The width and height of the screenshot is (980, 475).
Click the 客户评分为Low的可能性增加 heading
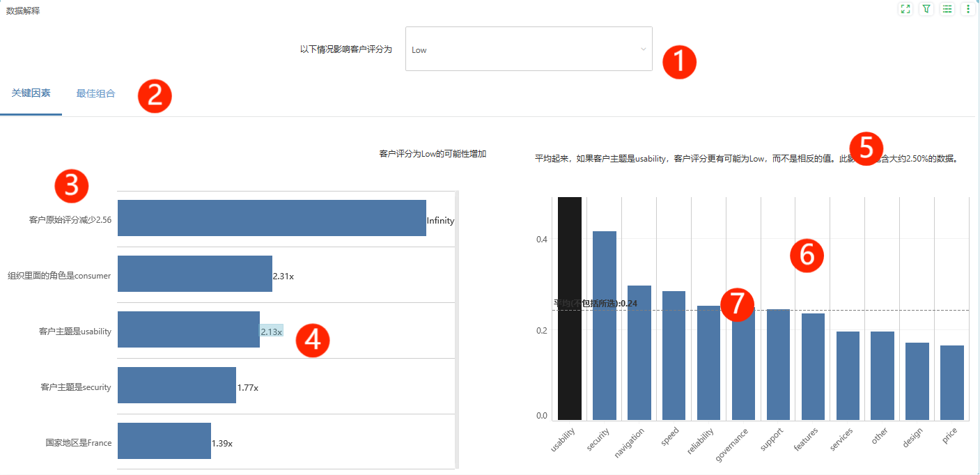pyautogui.click(x=433, y=153)
